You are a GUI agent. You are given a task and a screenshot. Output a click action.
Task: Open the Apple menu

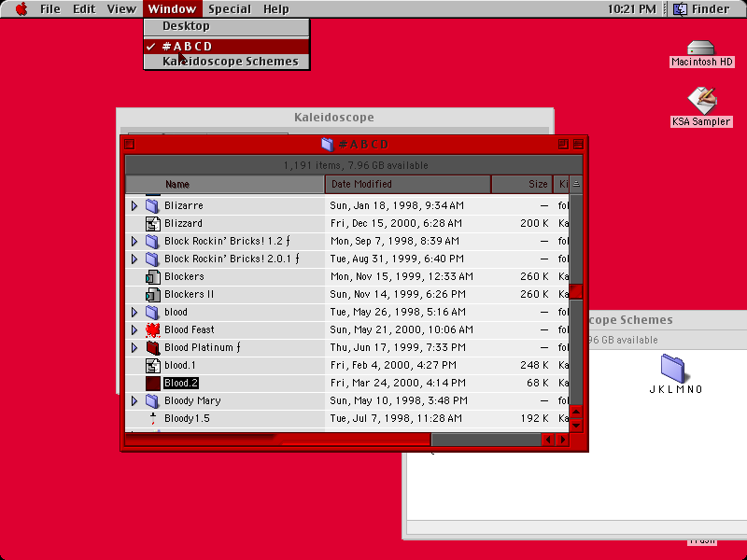(x=21, y=9)
